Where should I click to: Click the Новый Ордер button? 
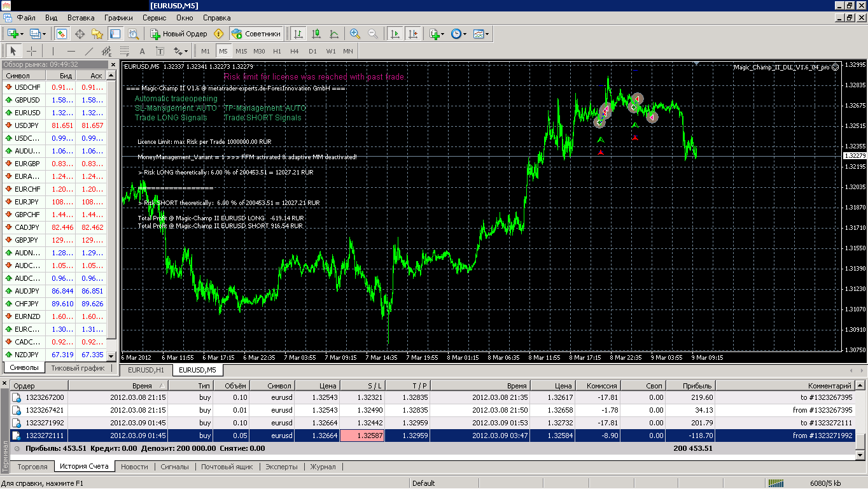tap(180, 34)
